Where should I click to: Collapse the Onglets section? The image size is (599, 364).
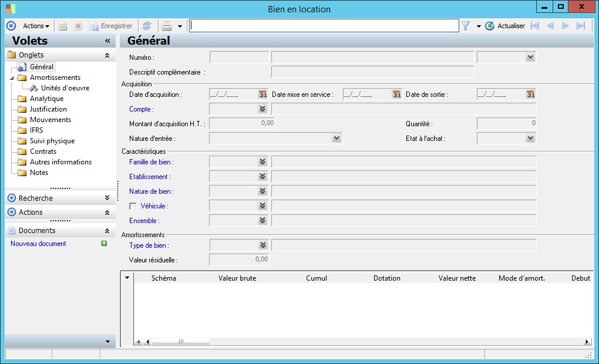pos(107,55)
